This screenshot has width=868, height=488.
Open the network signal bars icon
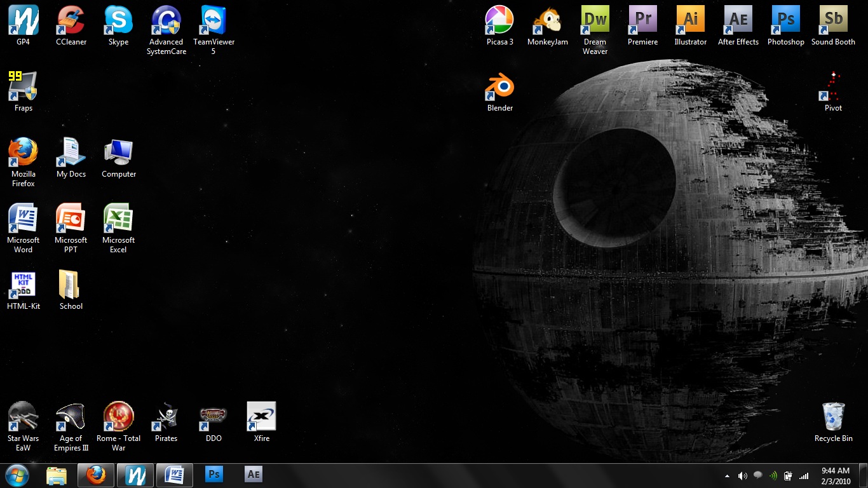point(804,476)
